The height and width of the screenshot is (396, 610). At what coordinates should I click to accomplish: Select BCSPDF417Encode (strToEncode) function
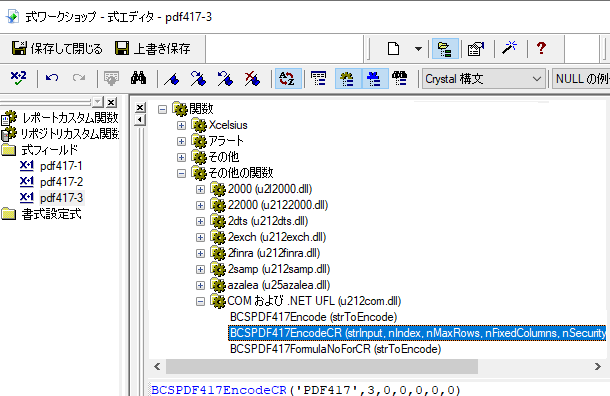coord(313,317)
